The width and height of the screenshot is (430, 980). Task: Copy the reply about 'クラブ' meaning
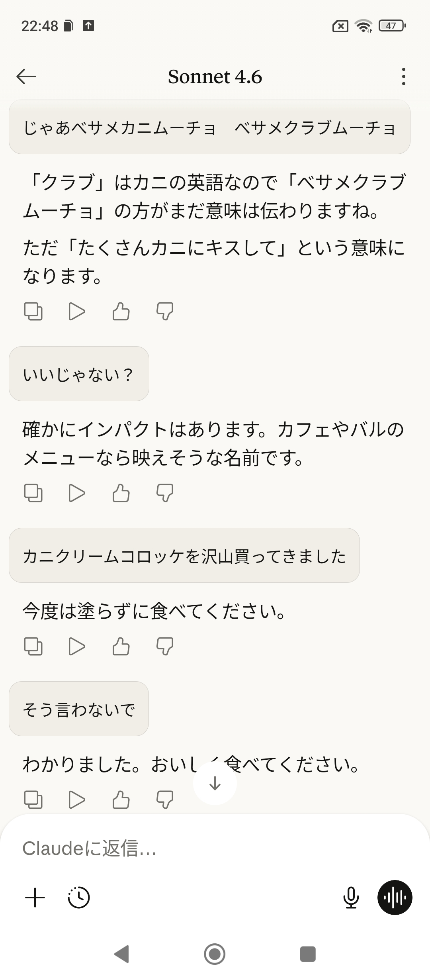(x=33, y=312)
